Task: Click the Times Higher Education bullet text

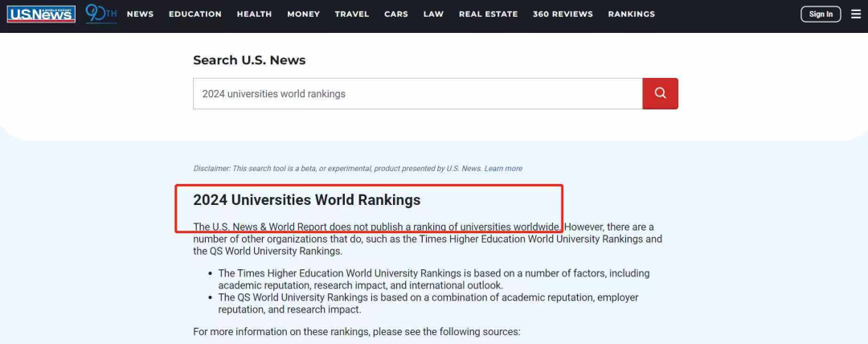Action: 433,279
